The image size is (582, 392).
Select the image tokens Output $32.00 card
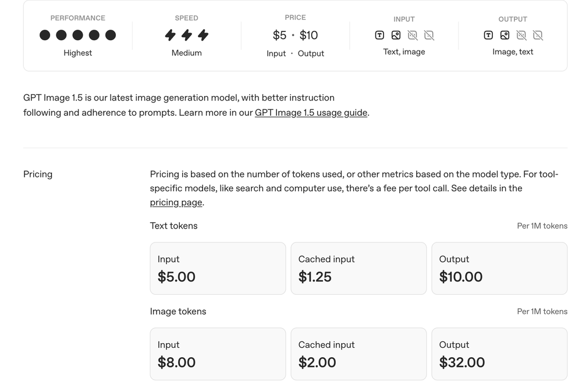(499, 354)
